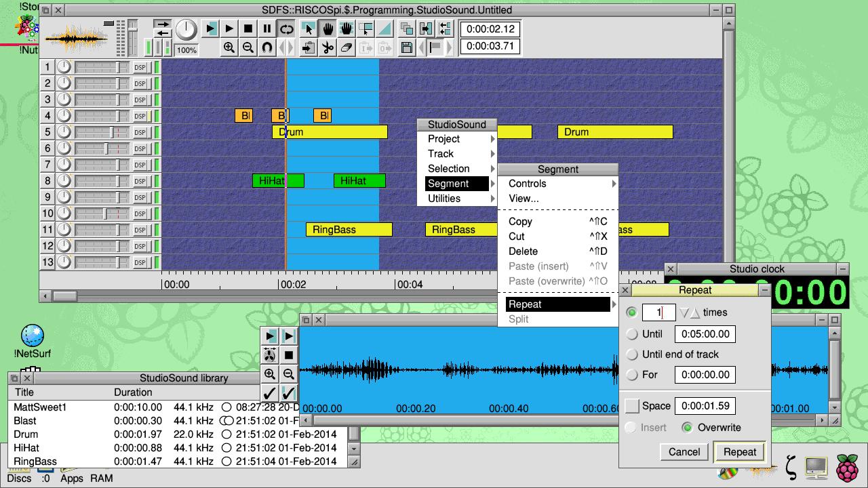Select the eraser tool
This screenshot has height=488, width=868.
click(347, 47)
